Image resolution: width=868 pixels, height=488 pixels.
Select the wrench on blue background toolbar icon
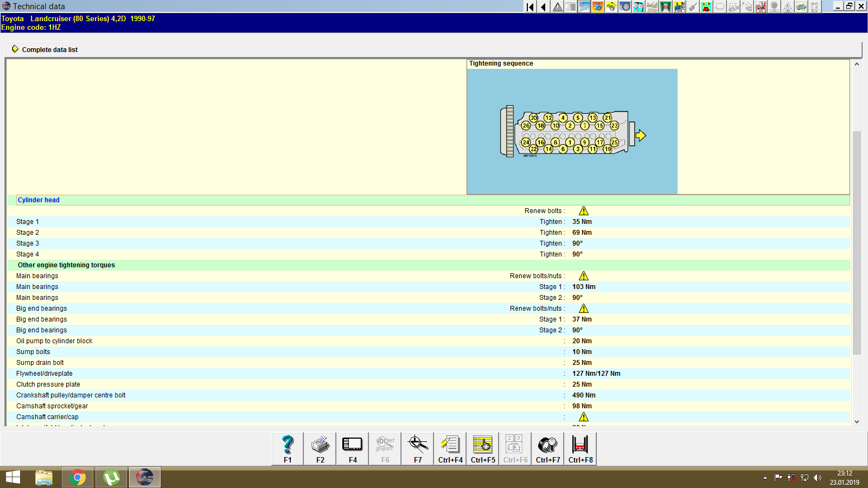point(584,7)
